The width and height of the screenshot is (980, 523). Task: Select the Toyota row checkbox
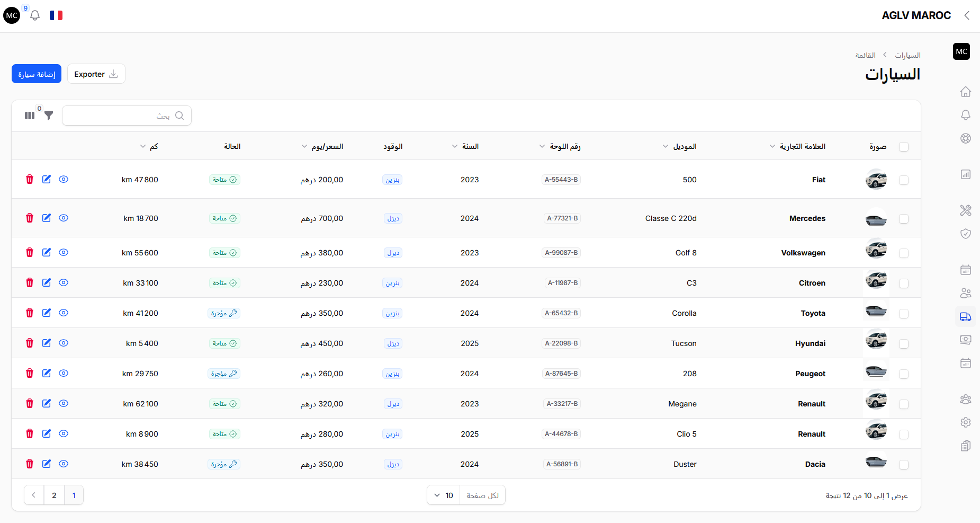point(904,314)
